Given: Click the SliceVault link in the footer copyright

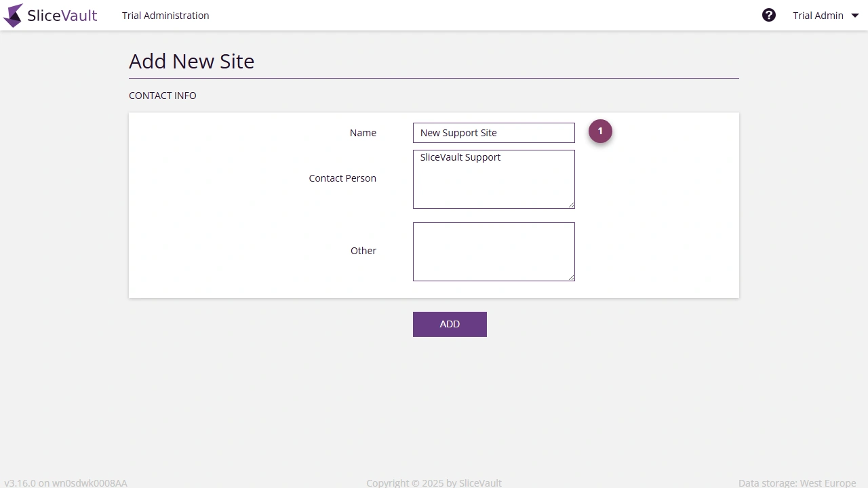Looking at the screenshot, I should coord(480,483).
